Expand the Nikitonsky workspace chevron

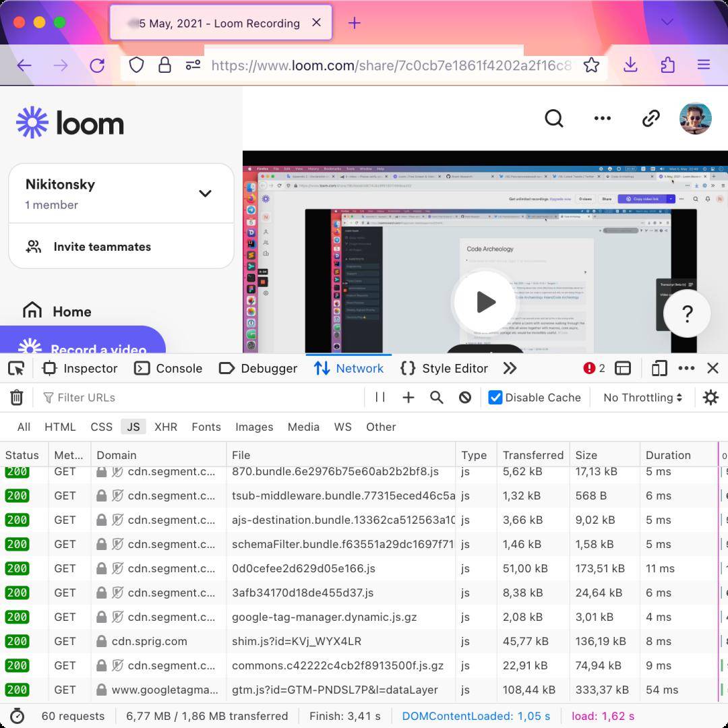[206, 193]
